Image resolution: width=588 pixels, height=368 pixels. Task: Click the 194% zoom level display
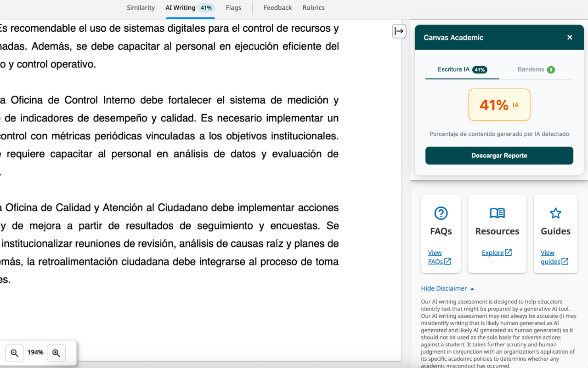(35, 352)
